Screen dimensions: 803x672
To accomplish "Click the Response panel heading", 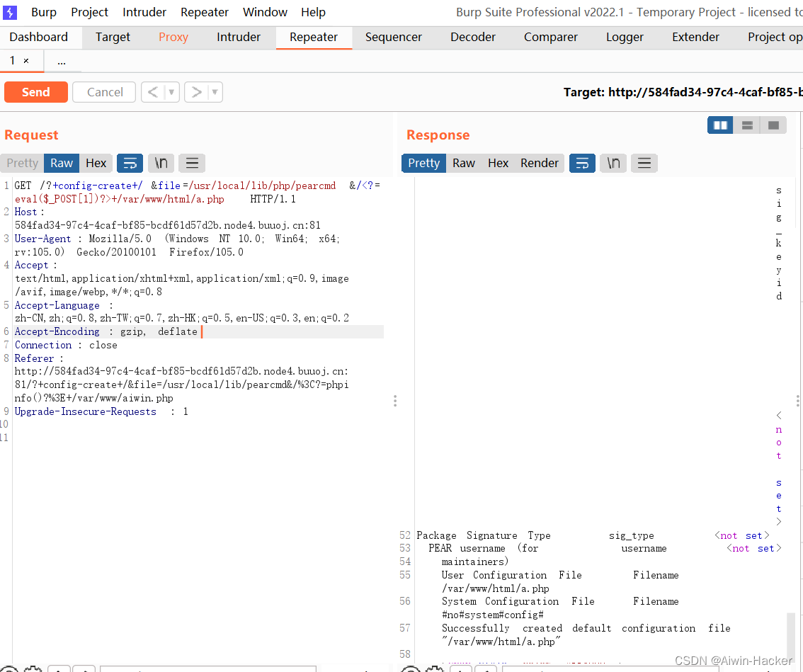I will click(x=438, y=135).
